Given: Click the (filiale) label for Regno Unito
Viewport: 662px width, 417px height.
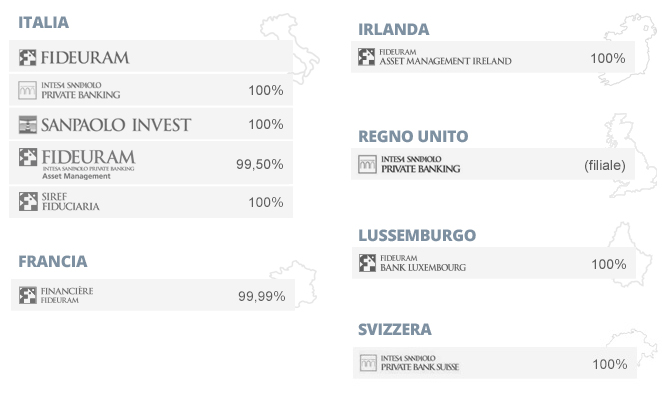Looking at the screenshot, I should click(x=605, y=165).
